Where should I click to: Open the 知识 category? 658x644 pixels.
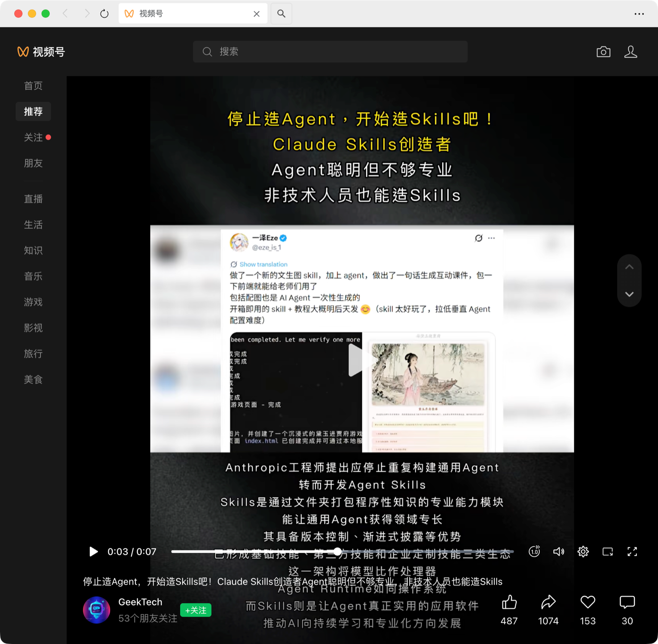point(33,250)
